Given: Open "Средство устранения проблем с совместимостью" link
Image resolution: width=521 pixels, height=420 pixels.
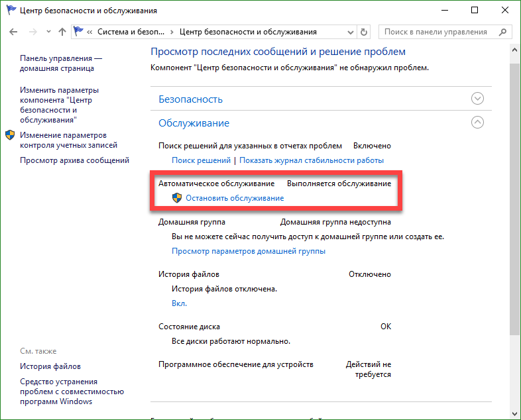Looking at the screenshot, I should [x=72, y=392].
